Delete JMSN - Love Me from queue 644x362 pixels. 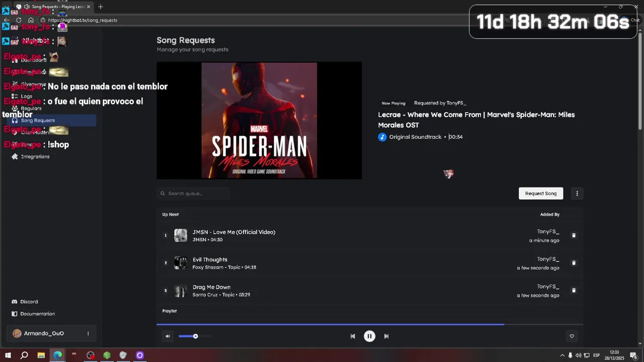pyautogui.click(x=574, y=235)
